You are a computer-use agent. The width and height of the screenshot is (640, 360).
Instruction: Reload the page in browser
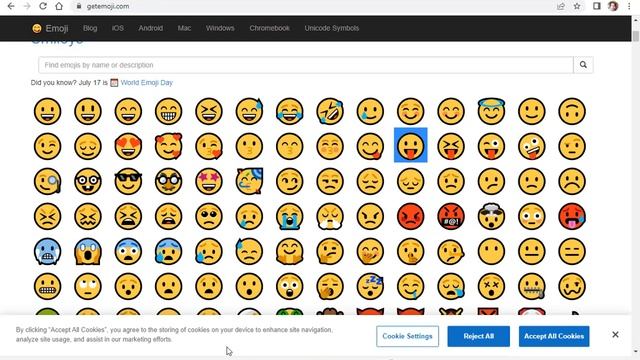click(42, 6)
